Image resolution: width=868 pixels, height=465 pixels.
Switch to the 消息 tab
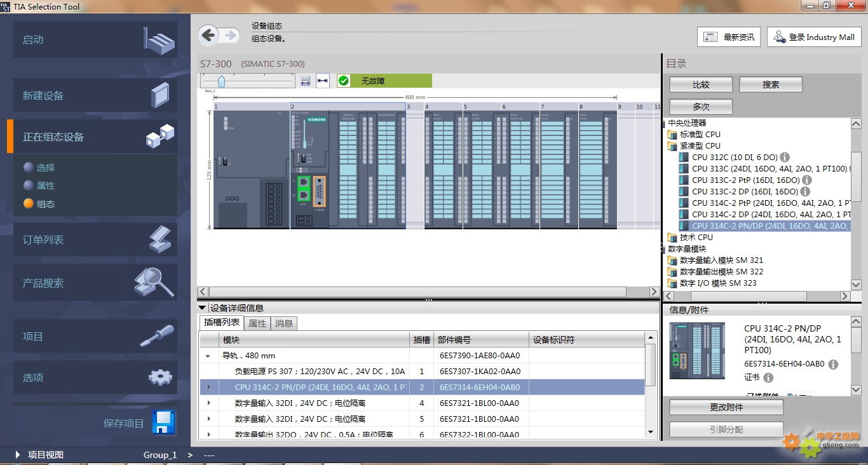[x=284, y=323]
